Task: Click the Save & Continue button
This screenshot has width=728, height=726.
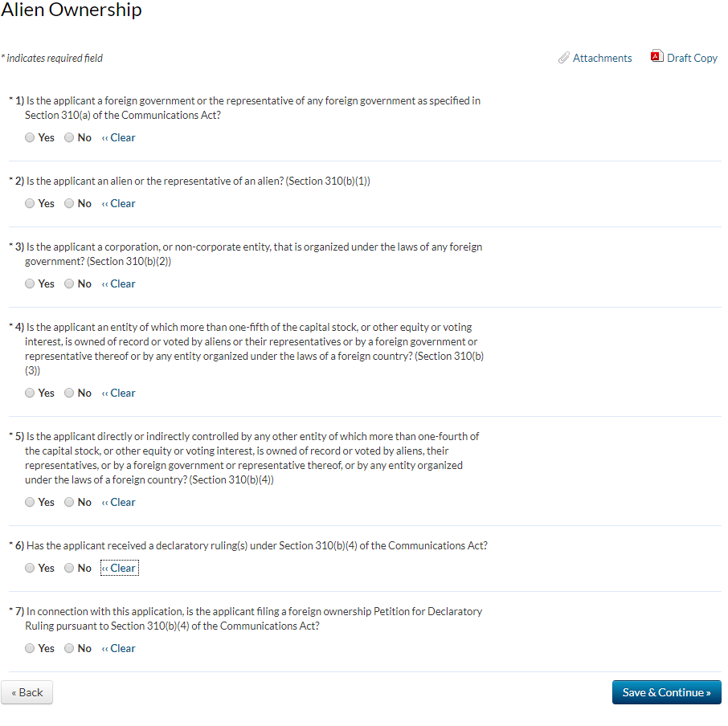Action: 666,692
